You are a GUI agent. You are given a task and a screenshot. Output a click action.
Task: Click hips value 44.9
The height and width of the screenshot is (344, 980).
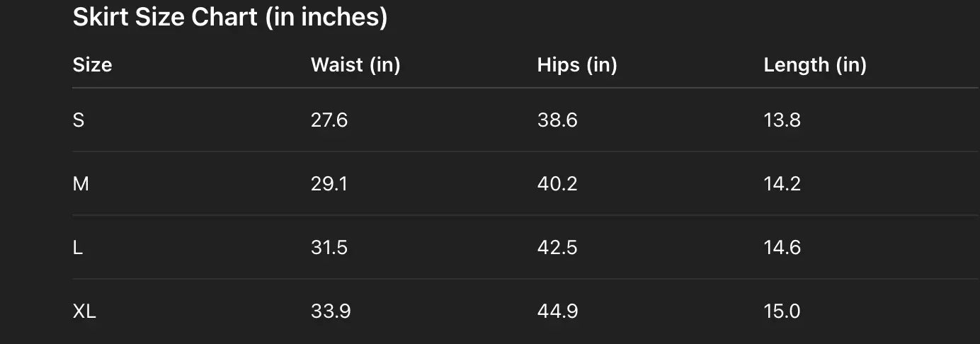pyautogui.click(x=557, y=311)
